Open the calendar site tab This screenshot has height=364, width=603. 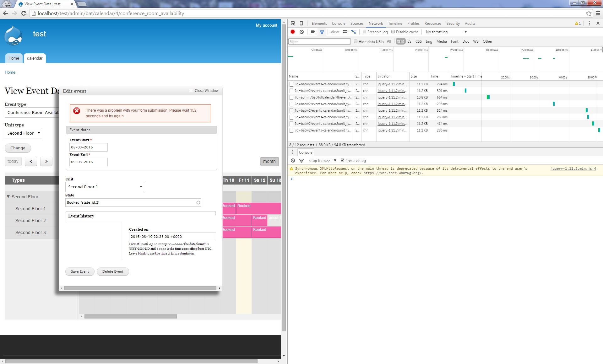click(x=35, y=58)
